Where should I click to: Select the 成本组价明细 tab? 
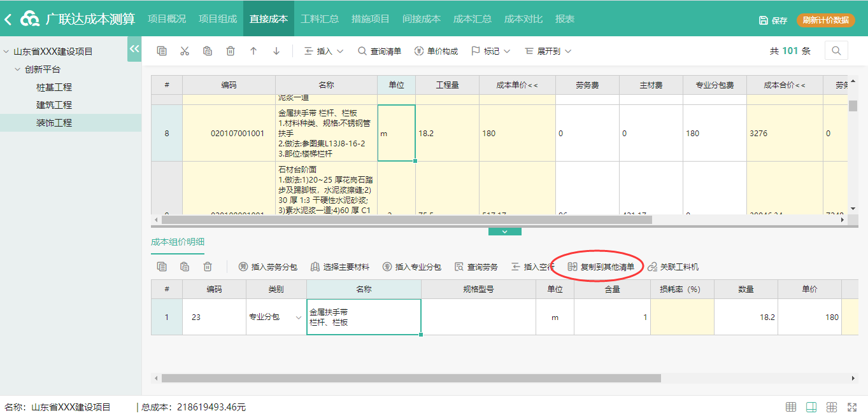pyautogui.click(x=178, y=242)
